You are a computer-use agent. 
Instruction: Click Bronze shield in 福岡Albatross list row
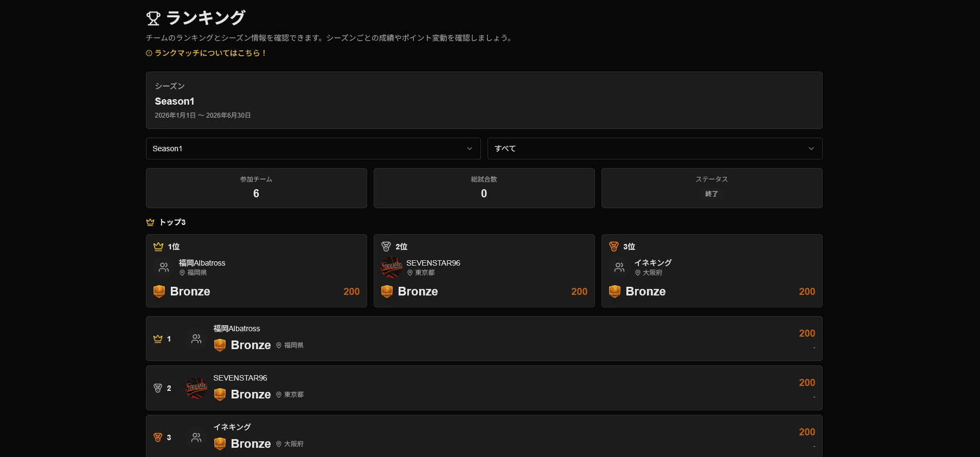point(220,345)
